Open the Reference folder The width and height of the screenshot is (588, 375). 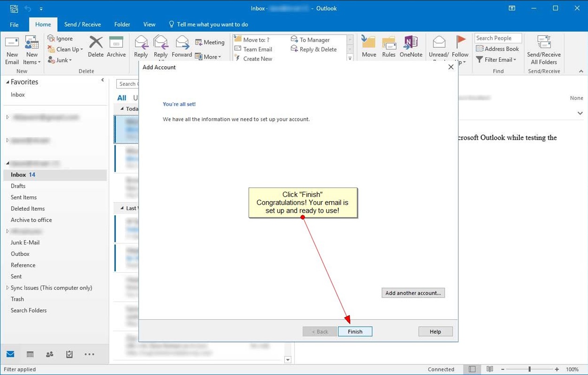tap(23, 265)
